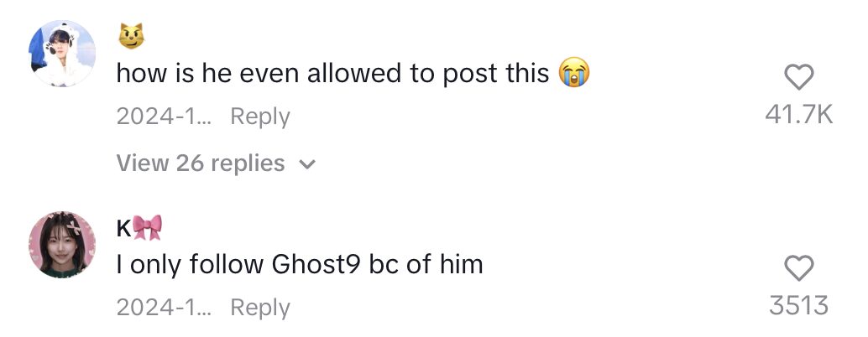This screenshot has width=868, height=337.
Task: Click the chevron beside View 26 replies
Action: (307, 164)
